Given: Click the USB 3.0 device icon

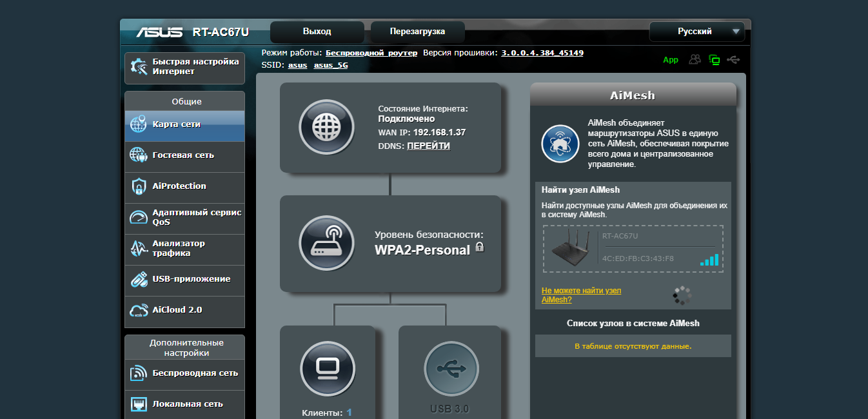Looking at the screenshot, I should click(x=451, y=368).
